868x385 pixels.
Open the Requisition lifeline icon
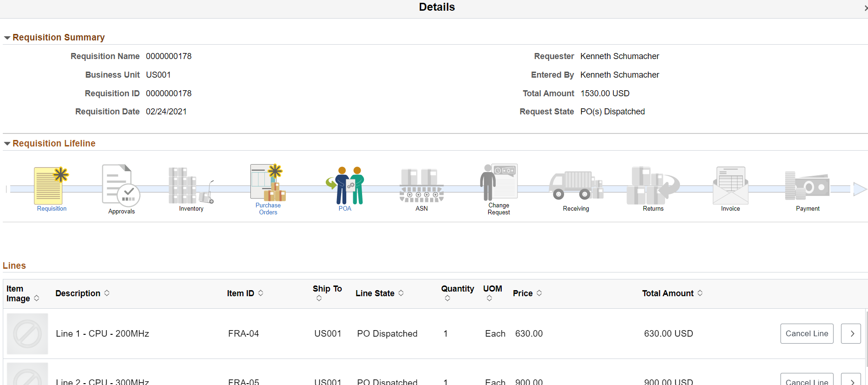[x=51, y=186]
